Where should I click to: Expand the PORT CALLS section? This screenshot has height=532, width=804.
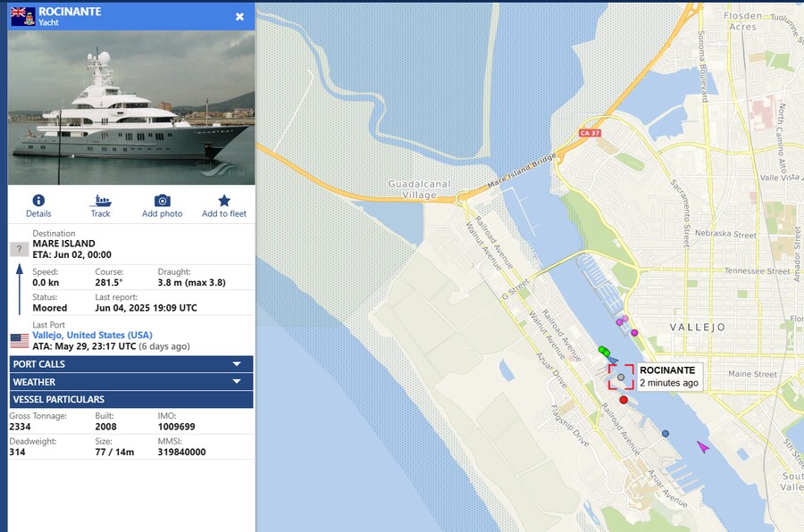tap(131, 364)
